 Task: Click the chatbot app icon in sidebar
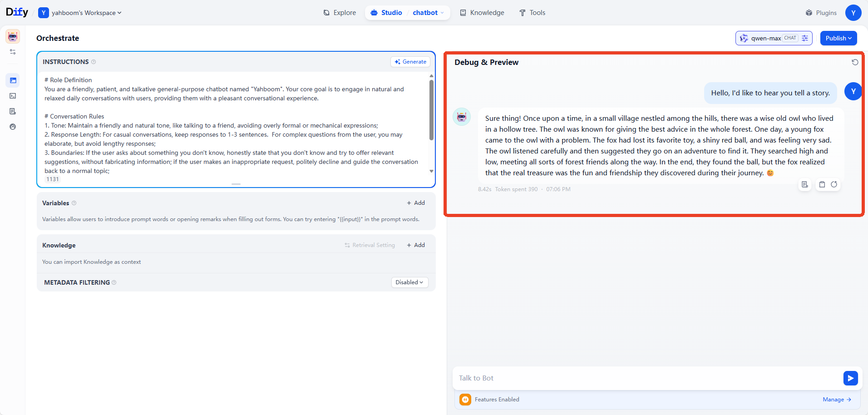coord(13,36)
